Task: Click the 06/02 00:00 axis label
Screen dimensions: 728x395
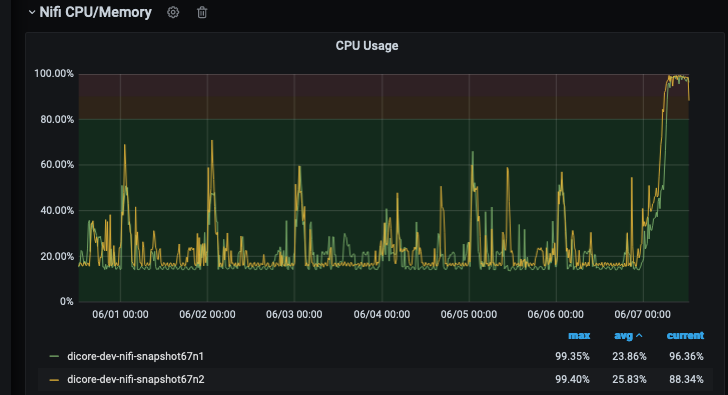Action: (x=207, y=314)
